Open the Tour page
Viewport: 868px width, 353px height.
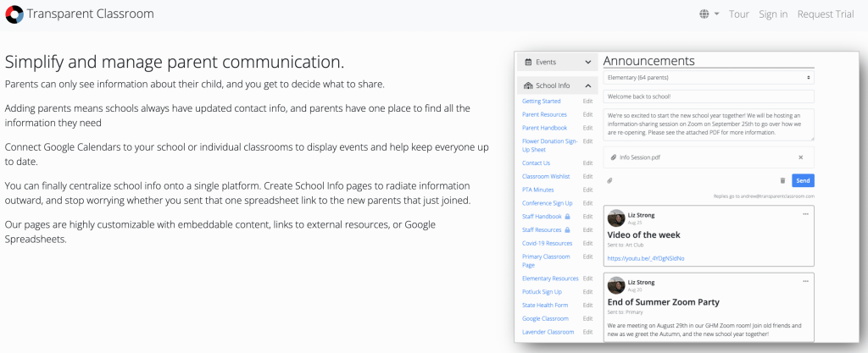pos(739,14)
